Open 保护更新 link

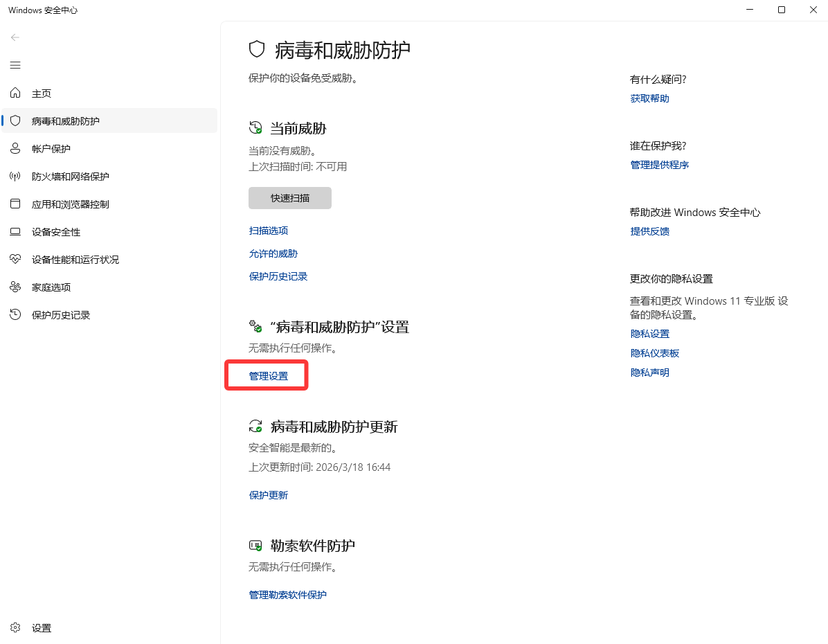point(268,495)
